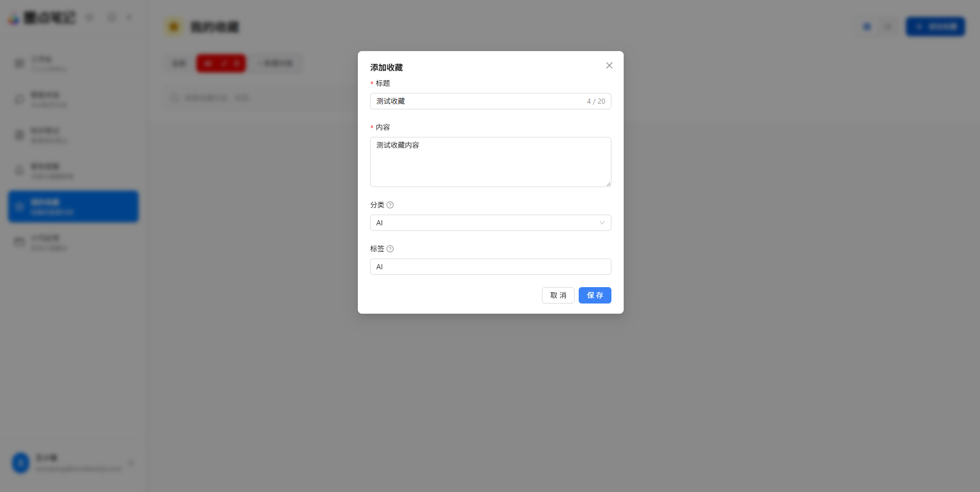Focus the 标题 input containing 测试收藏

[490, 101]
